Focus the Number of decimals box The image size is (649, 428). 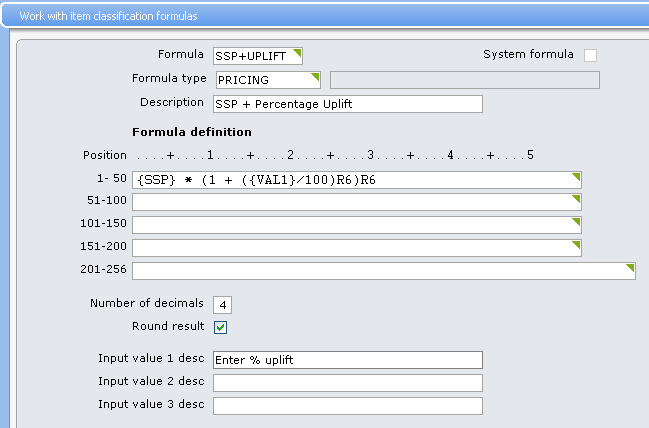pyautogui.click(x=222, y=305)
